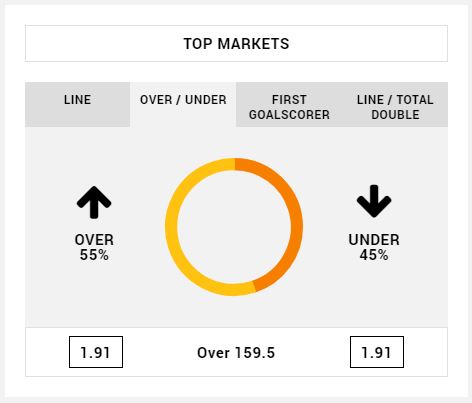This screenshot has width=472, height=403.
Task: Click the word MARKETS in the header
Action: pyautogui.click(x=253, y=44)
